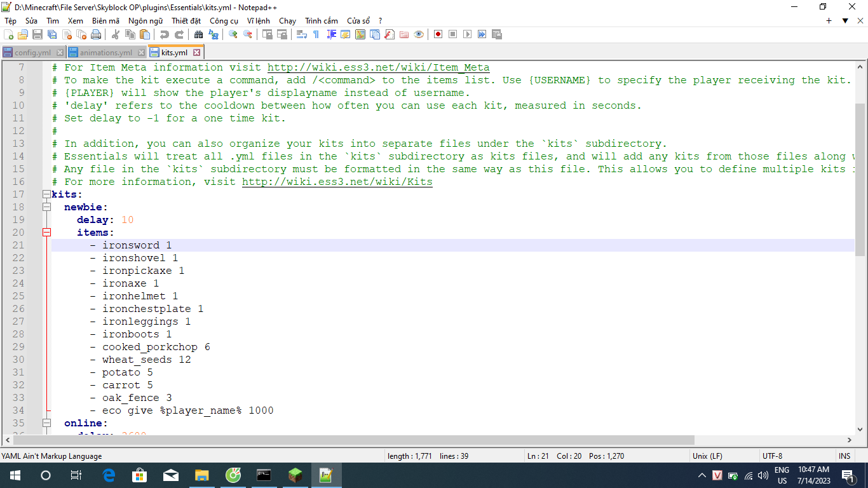The height and width of the screenshot is (488, 868).
Task: Click the Paste clipboard icon
Action: click(x=145, y=34)
